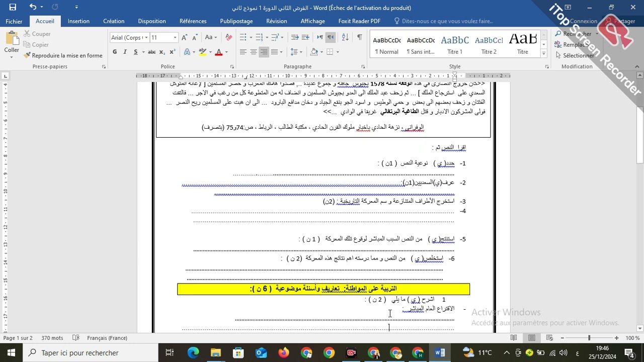Toggle bold formatting (G)
Screen dimensions: 644x362
(115, 52)
